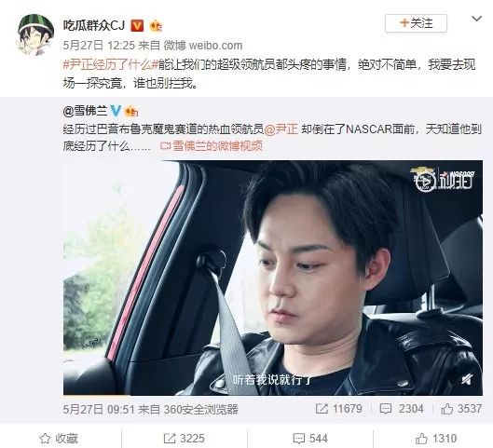Toggle the video mute speaker icon

pyautogui.click(x=467, y=380)
